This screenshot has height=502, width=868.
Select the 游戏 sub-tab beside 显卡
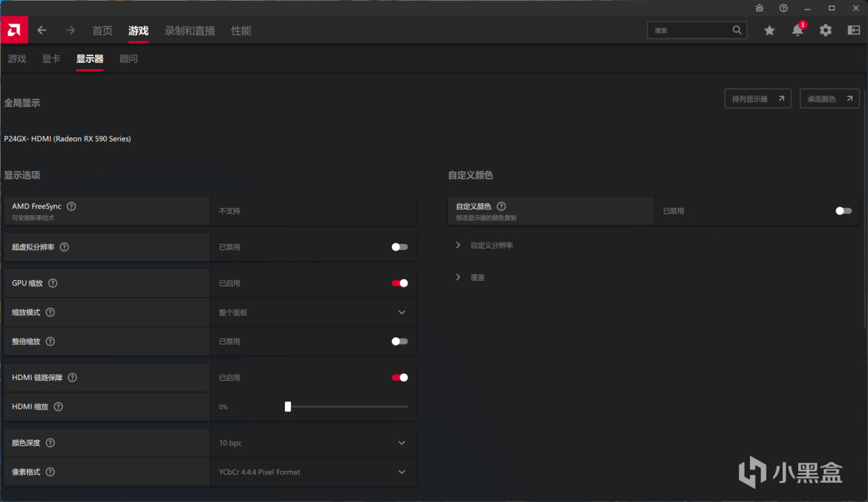point(17,59)
